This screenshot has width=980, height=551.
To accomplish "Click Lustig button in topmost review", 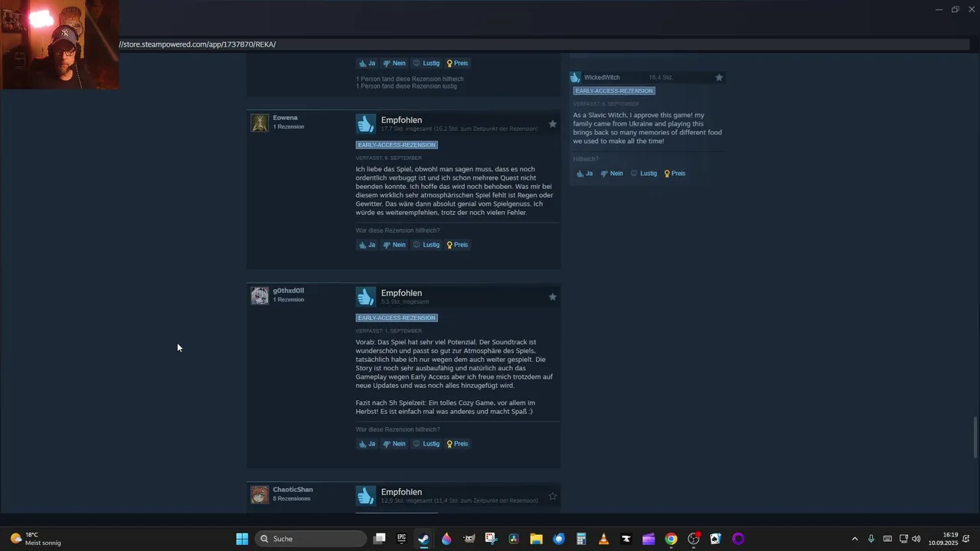I will pyautogui.click(x=426, y=64).
